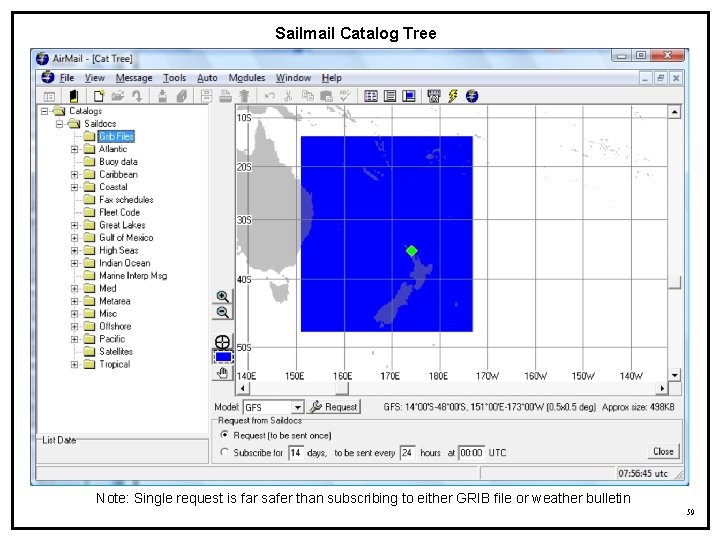Select Request (to be sent once) option
Viewport: 720px width, 540px height.
tap(225, 434)
